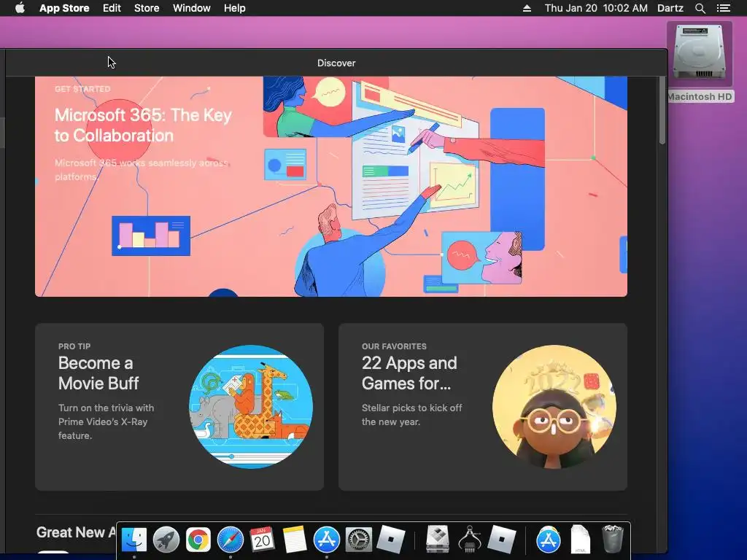The width and height of the screenshot is (747, 560).
Task: Open the Apple menu
Action: click(x=20, y=8)
